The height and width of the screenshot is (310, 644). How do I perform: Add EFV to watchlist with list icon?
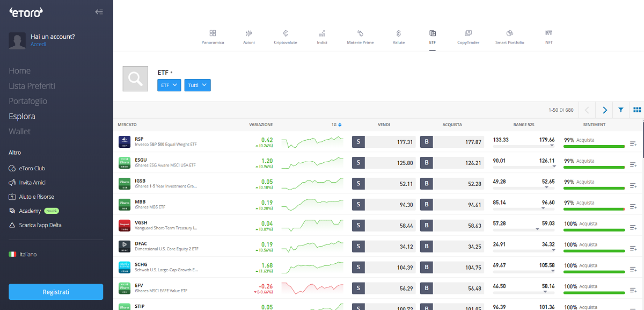coord(633,291)
